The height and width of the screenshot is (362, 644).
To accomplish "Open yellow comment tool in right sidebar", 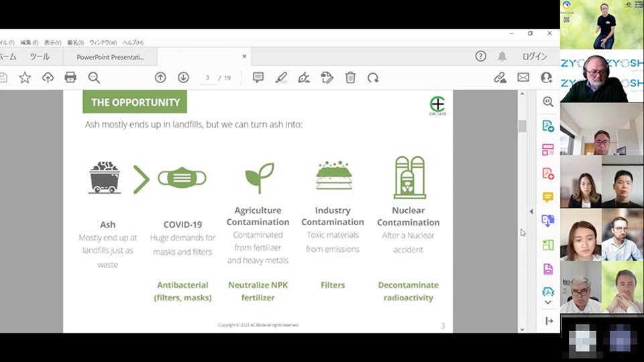I will point(548,197).
